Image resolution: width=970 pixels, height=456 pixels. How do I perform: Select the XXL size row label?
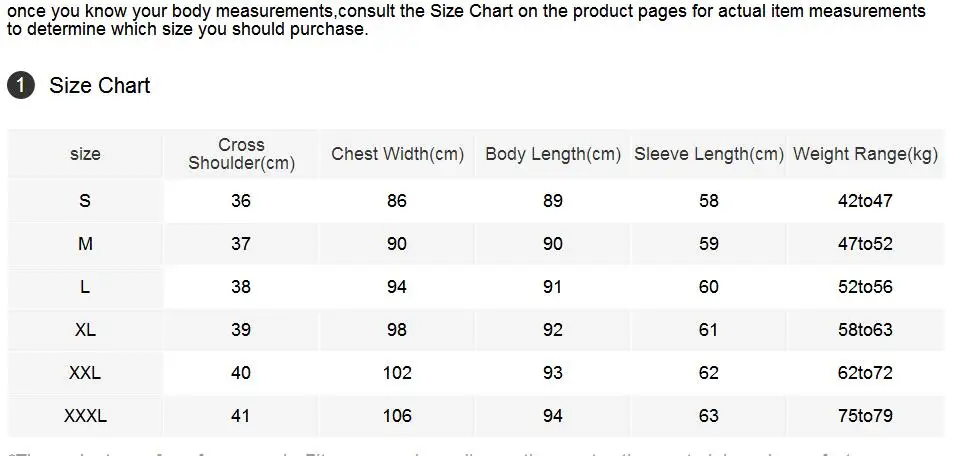85,372
